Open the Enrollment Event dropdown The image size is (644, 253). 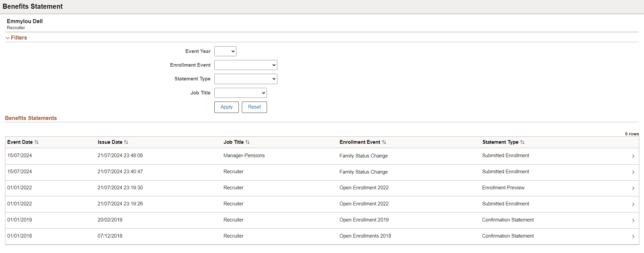(x=246, y=65)
